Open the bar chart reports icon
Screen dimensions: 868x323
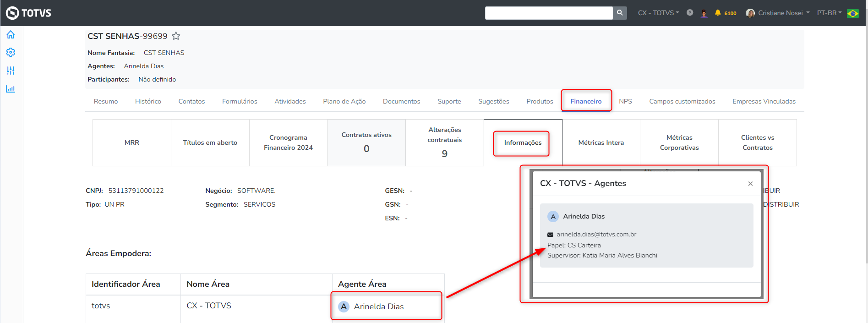click(11, 89)
